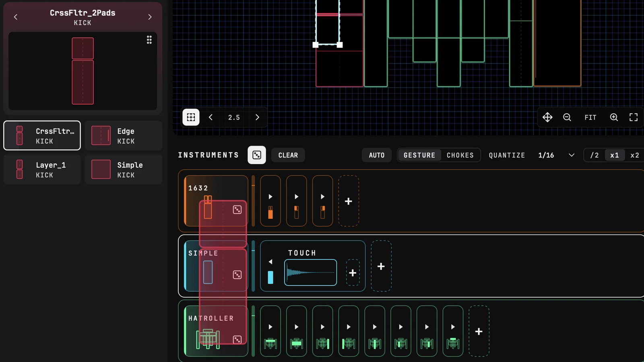The image size is (644, 362).
Task: Click the pan/move tool icon
Action: [547, 117]
